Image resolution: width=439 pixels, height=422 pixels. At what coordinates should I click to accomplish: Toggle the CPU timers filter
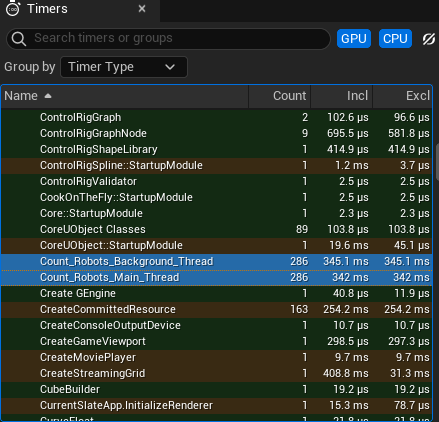[395, 39]
